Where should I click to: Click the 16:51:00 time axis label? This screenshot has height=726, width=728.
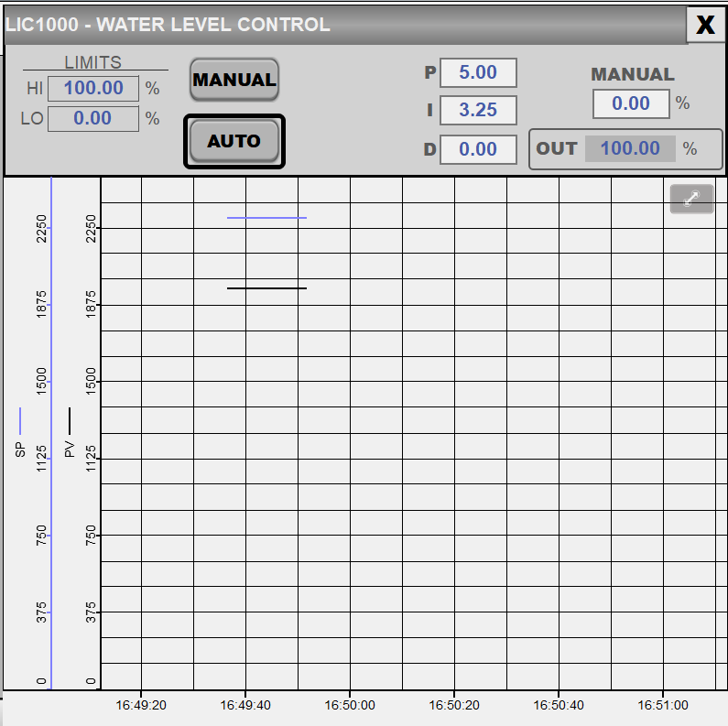pos(663,705)
